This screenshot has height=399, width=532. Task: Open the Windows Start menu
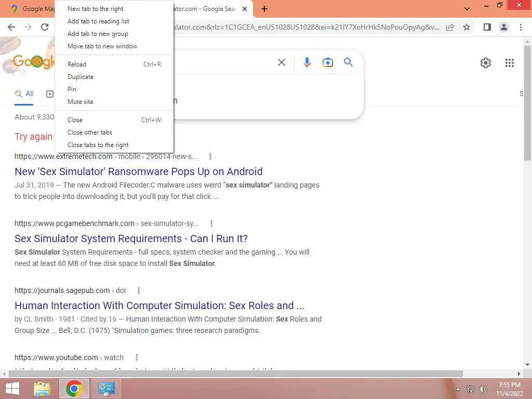pyautogui.click(x=12, y=389)
